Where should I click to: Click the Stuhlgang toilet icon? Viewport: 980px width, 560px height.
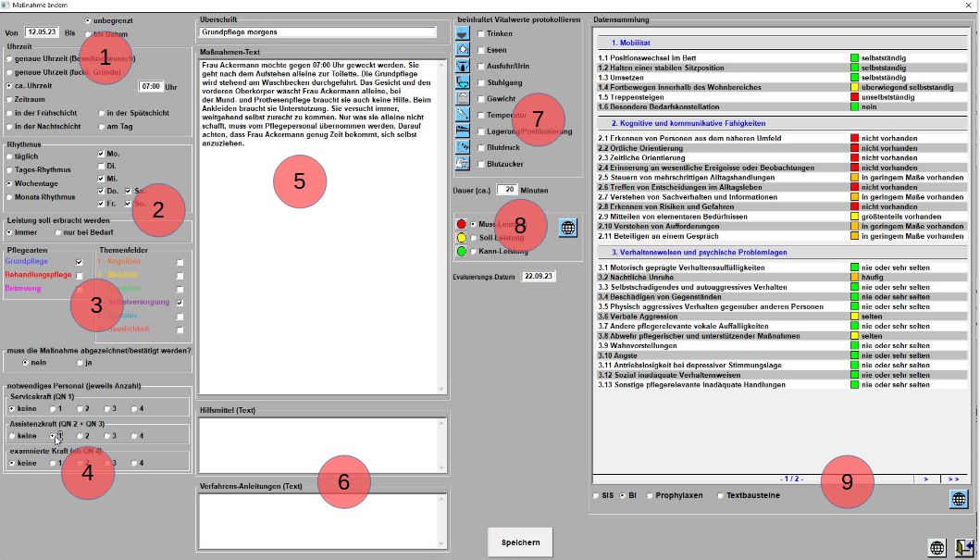pos(463,82)
